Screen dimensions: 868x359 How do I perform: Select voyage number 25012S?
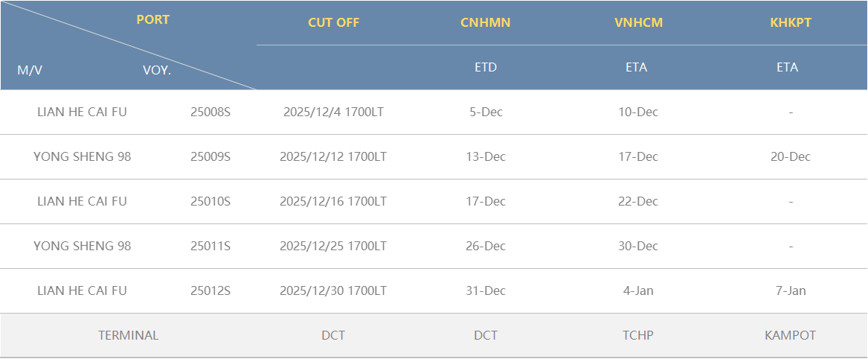coord(210,291)
